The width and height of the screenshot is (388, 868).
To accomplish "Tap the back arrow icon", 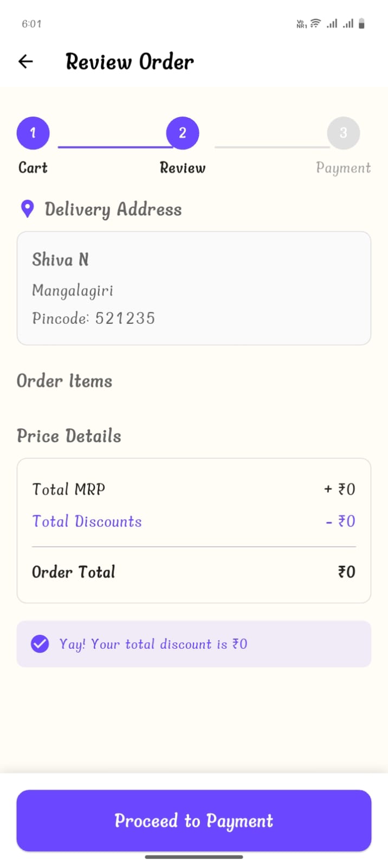I will (26, 61).
